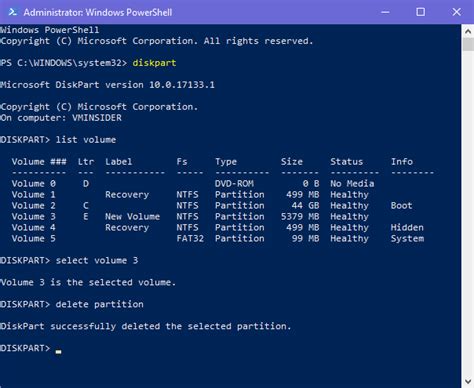The width and height of the screenshot is (474, 388).
Task: Click the 'list volume' command
Action: click(x=86, y=140)
